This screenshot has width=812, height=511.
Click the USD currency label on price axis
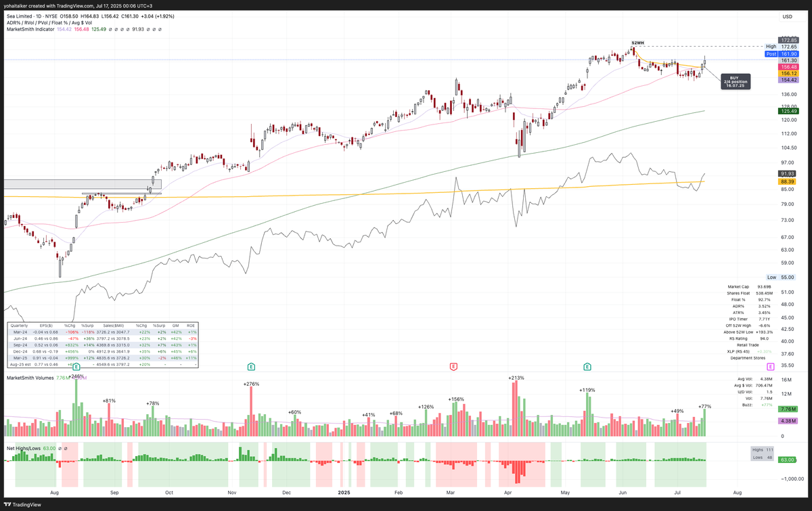[787, 16]
